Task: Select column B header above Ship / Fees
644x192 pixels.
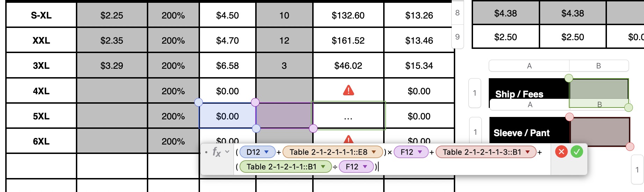Action: click(599, 66)
